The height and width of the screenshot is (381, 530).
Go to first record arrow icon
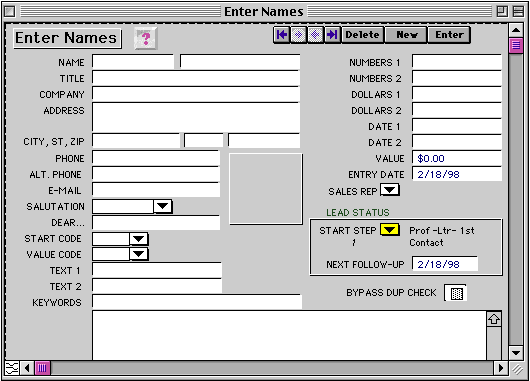pos(282,35)
